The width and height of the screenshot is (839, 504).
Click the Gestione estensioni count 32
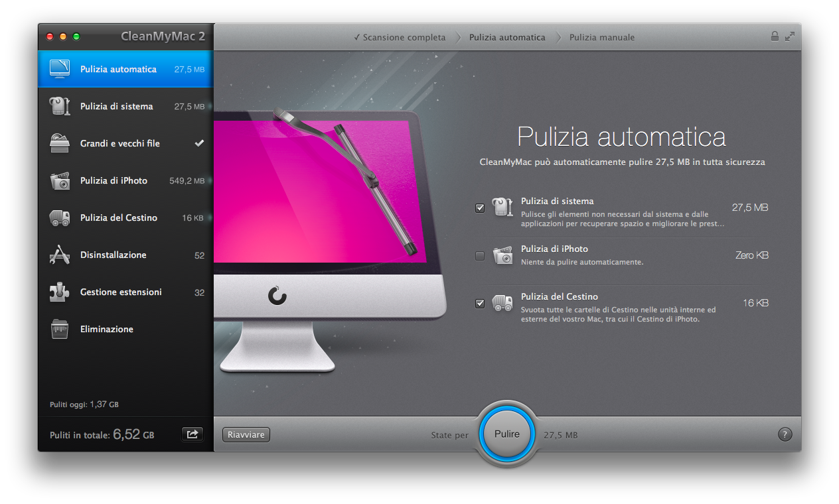pos(199,292)
